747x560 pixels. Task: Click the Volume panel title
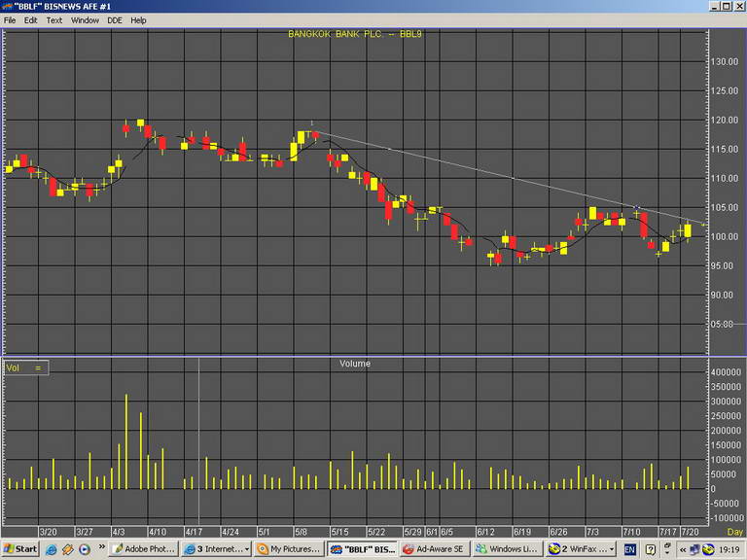[x=355, y=364]
